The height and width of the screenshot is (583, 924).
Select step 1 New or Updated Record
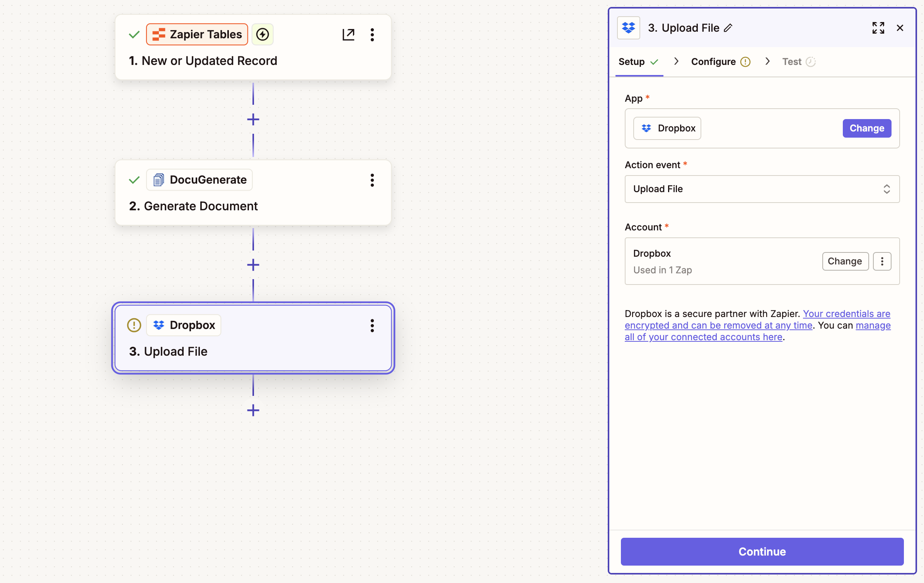click(253, 48)
